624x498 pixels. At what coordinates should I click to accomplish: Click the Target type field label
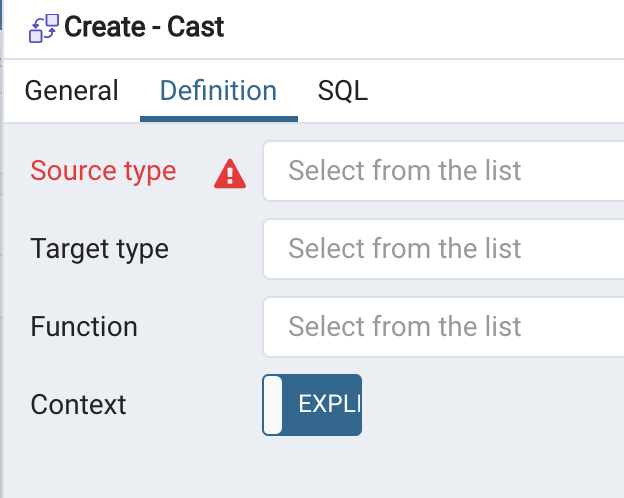point(99,248)
